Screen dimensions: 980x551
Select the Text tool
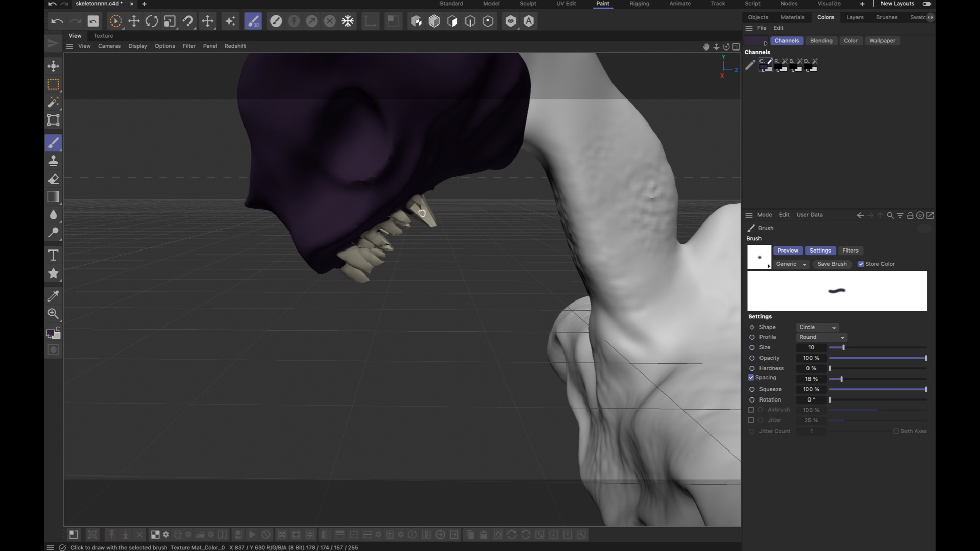(53, 255)
